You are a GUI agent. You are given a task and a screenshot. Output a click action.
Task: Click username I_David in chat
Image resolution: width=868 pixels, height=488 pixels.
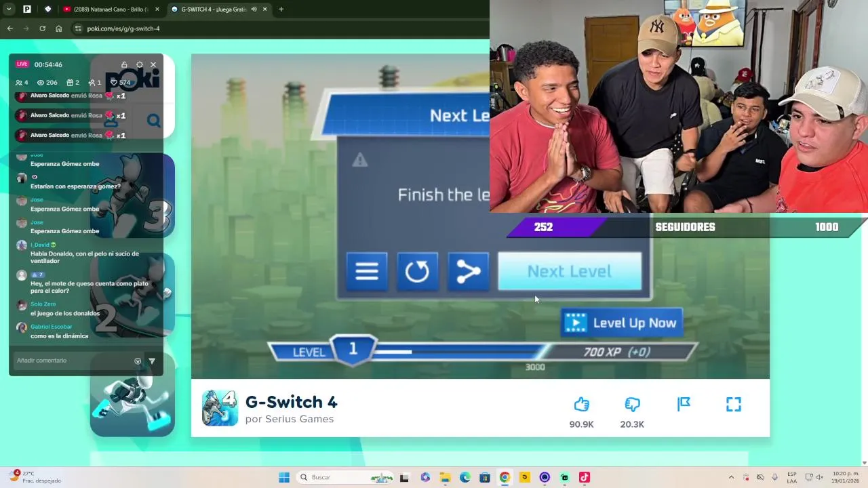40,245
